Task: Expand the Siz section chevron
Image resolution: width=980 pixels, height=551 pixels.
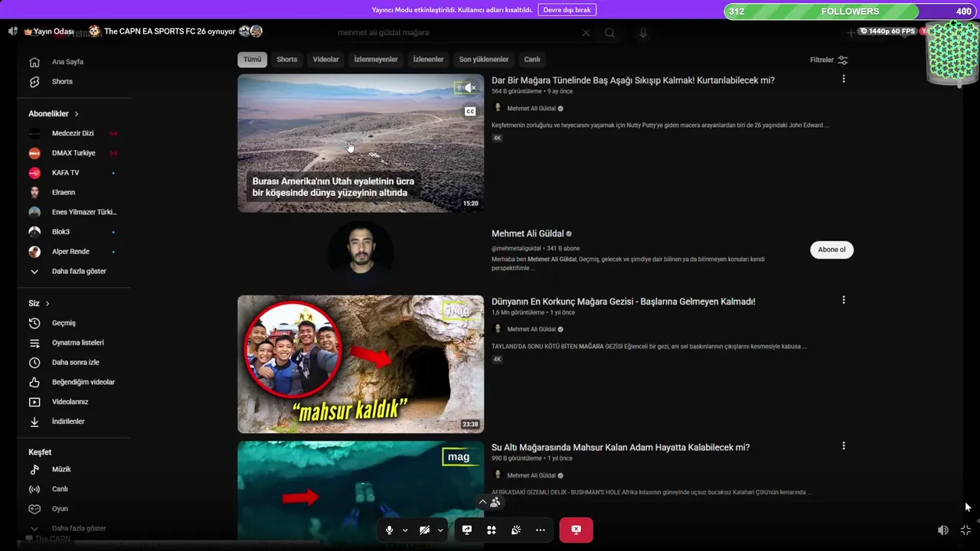Action: [x=47, y=304]
